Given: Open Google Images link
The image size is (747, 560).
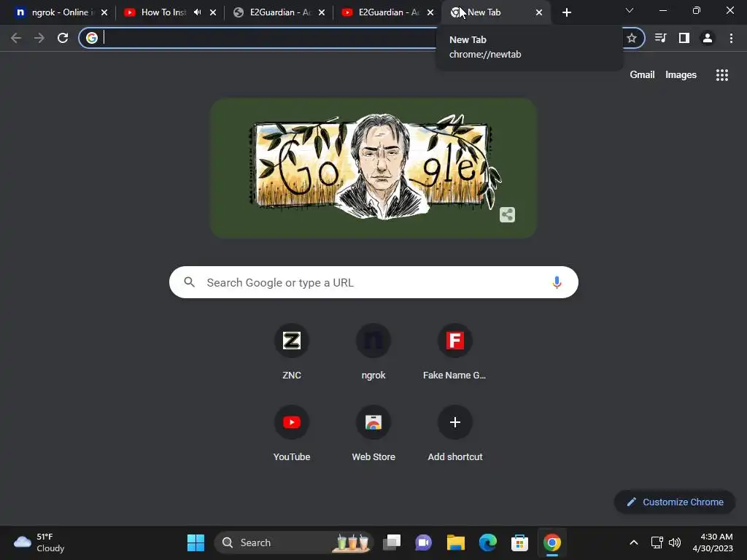Looking at the screenshot, I should click(681, 75).
